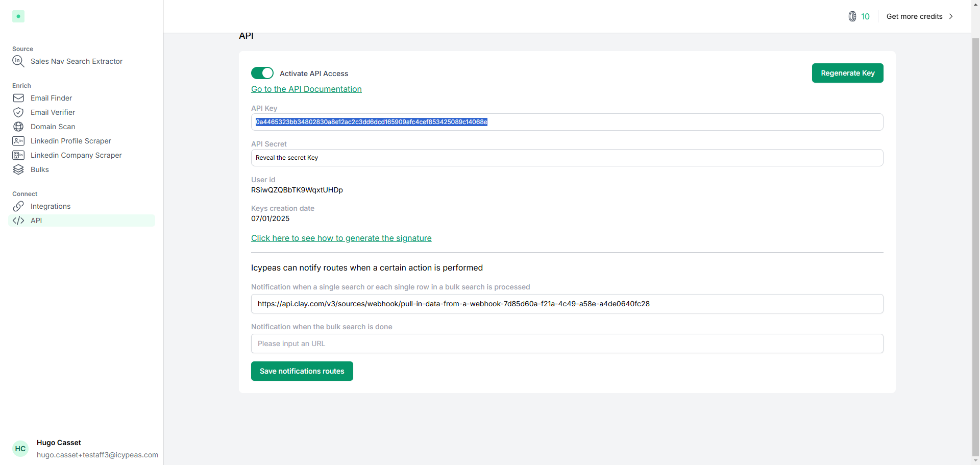980x465 pixels.
Task: Click the Regenerate Key button
Action: (x=847, y=73)
